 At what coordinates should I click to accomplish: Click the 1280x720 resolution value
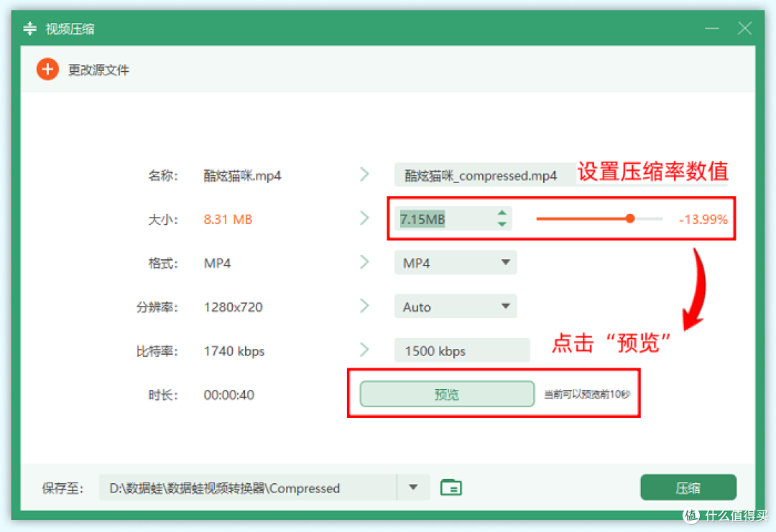(x=233, y=307)
